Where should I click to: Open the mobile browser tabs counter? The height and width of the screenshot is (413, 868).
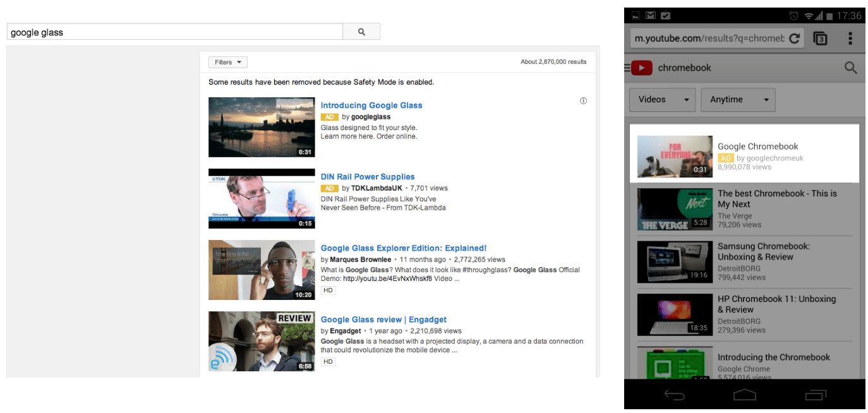click(x=821, y=39)
